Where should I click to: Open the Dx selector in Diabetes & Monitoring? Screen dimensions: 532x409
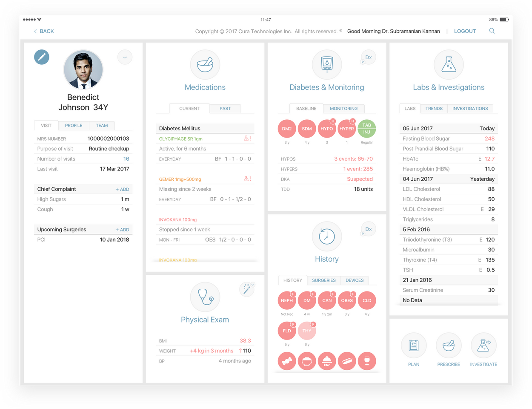368,58
